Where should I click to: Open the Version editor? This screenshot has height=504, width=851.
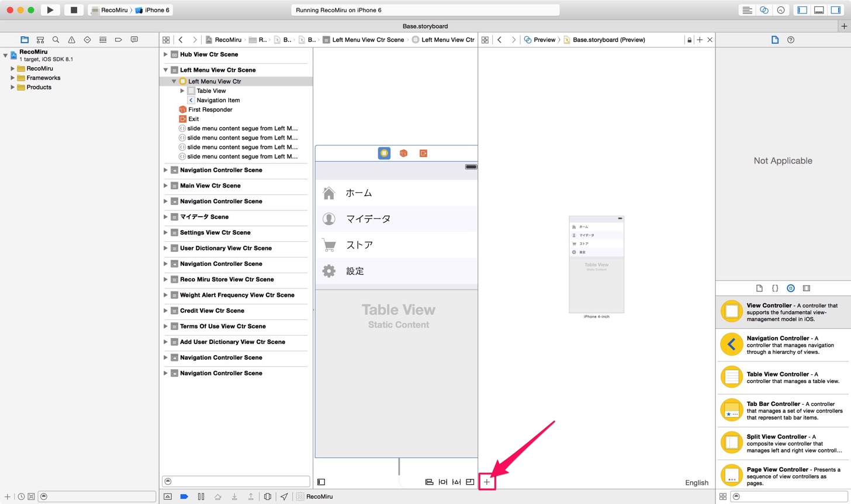tap(780, 10)
